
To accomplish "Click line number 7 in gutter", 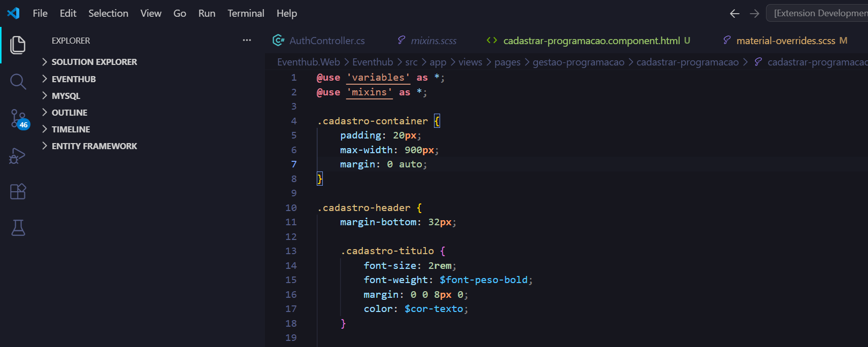I will click(294, 164).
